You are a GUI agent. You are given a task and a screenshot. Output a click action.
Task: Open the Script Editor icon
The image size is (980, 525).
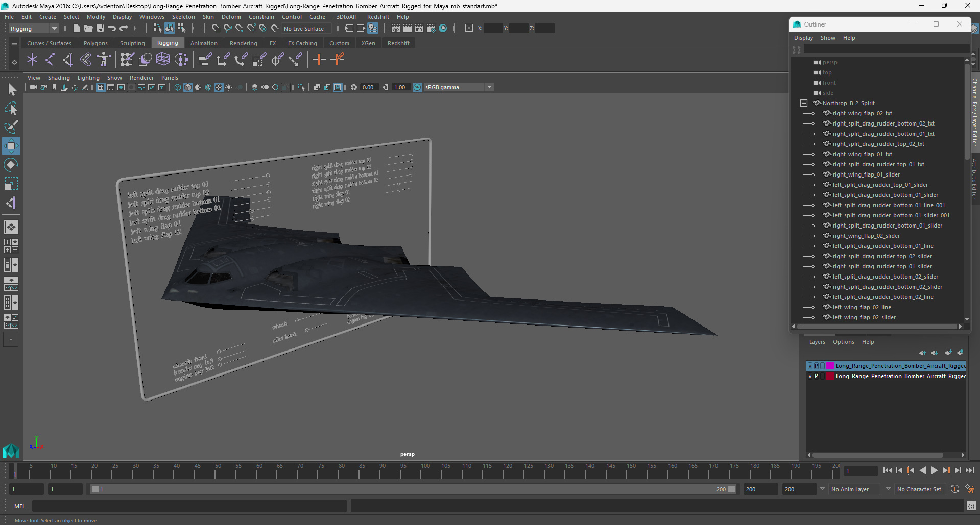click(x=971, y=506)
